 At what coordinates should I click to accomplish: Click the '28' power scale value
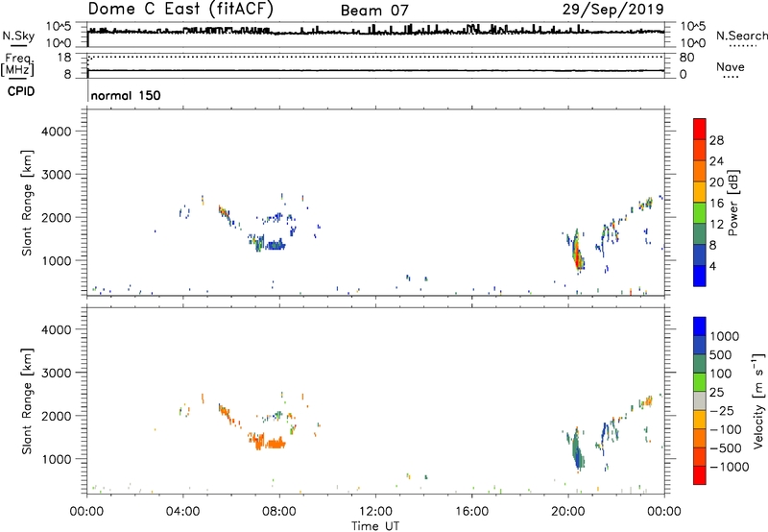coord(716,140)
